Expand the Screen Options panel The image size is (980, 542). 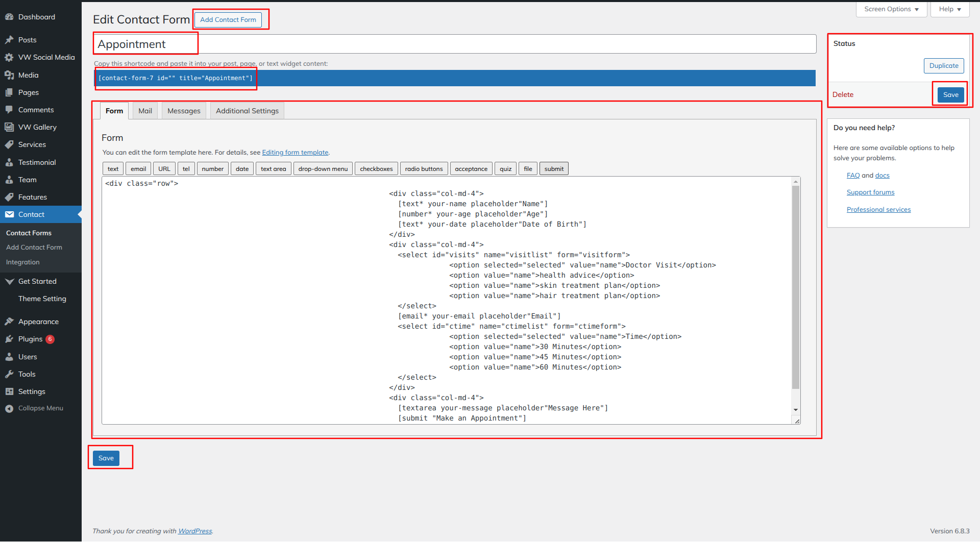[891, 9]
